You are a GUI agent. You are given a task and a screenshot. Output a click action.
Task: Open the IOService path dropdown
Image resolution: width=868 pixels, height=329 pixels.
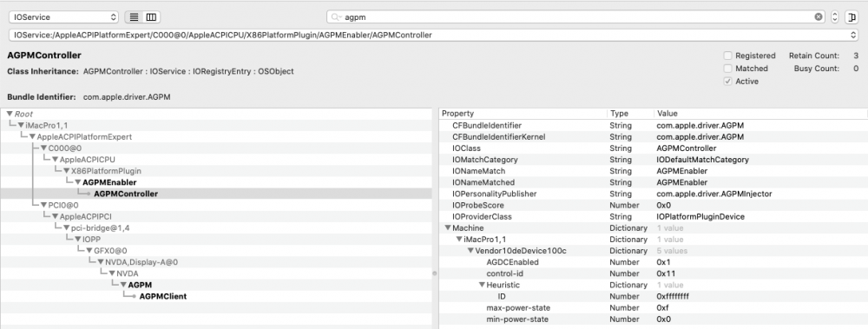click(433, 35)
